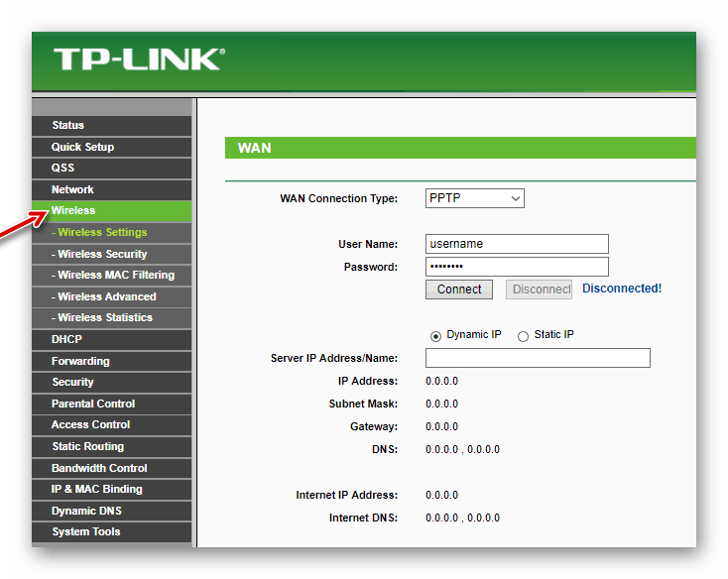Screen dimensions: 728x579
Task: Click Subnet Mask value 0.0.0.0
Action: pyautogui.click(x=441, y=405)
